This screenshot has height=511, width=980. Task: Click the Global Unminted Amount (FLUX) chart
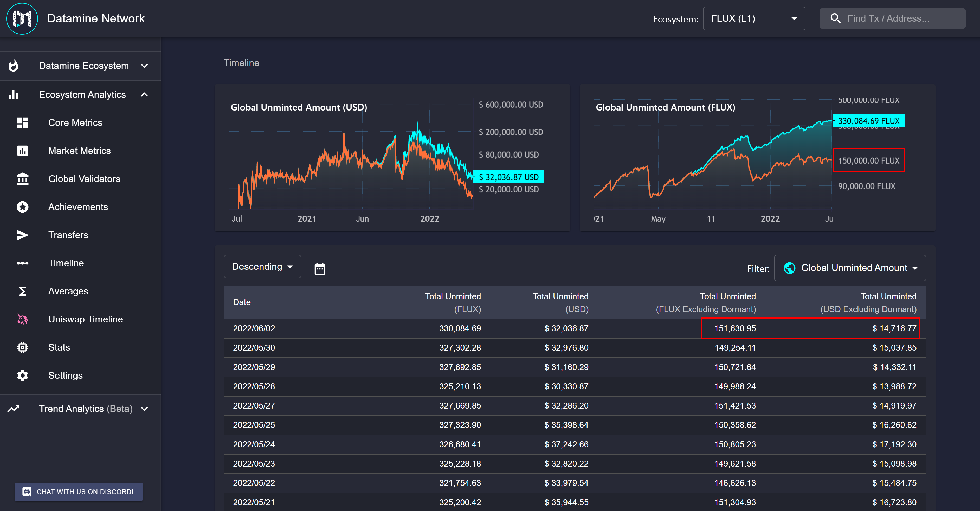(x=757, y=158)
